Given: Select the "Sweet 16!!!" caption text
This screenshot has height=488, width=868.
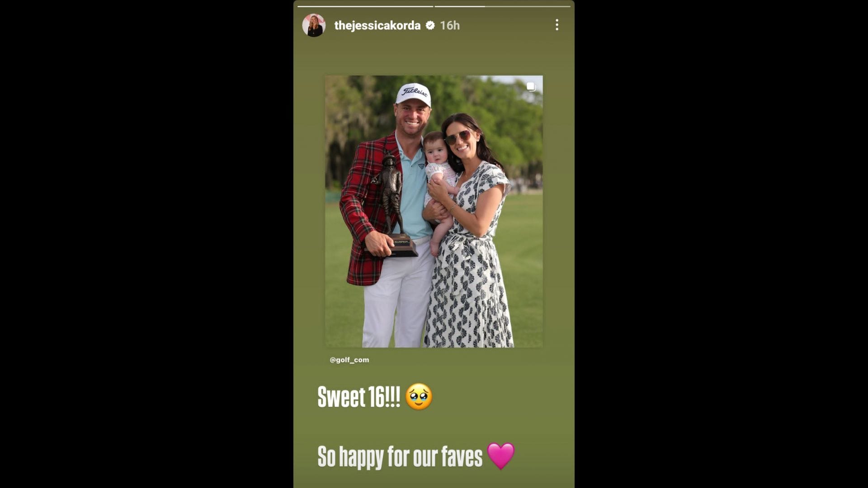Looking at the screenshot, I should tap(359, 397).
